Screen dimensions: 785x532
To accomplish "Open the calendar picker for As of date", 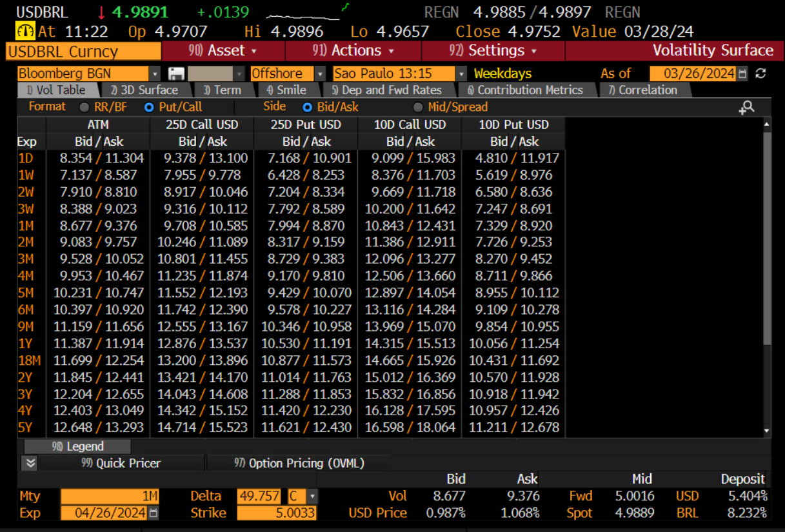I will (742, 74).
